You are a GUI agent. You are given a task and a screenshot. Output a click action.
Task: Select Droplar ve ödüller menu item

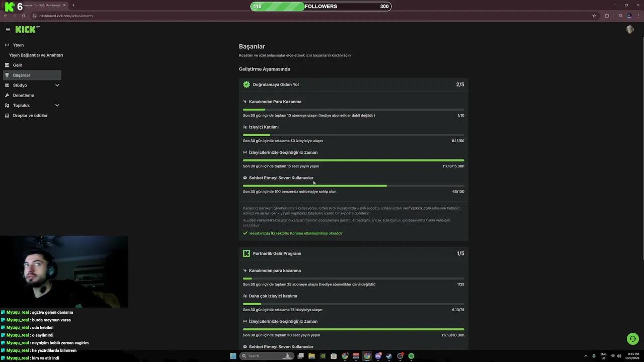pyautogui.click(x=30, y=116)
